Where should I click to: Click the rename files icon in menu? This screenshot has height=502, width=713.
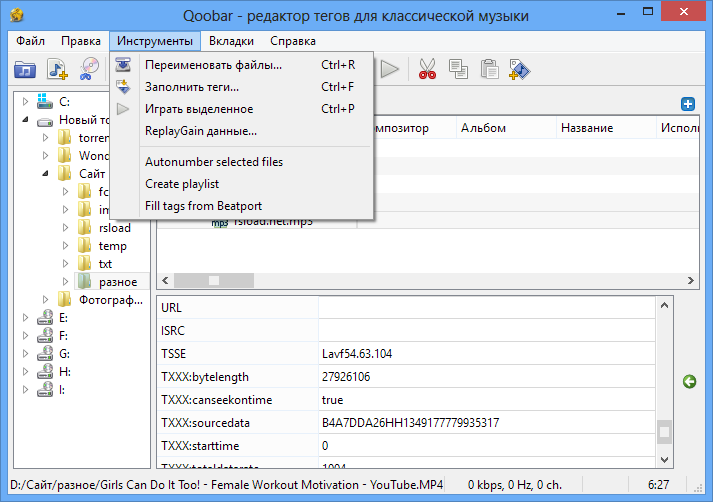point(123,65)
